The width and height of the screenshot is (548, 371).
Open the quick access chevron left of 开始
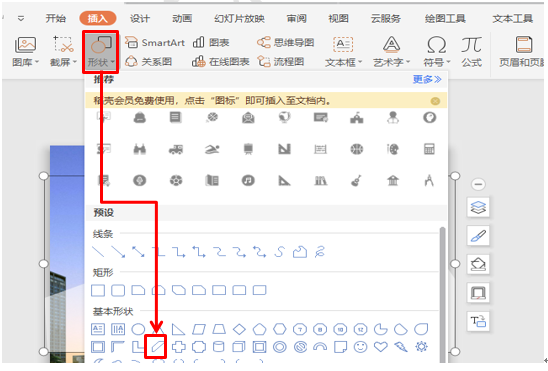coord(21,19)
